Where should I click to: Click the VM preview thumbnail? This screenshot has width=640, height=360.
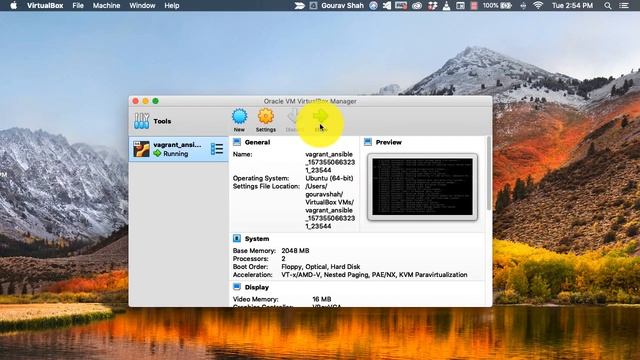422,187
